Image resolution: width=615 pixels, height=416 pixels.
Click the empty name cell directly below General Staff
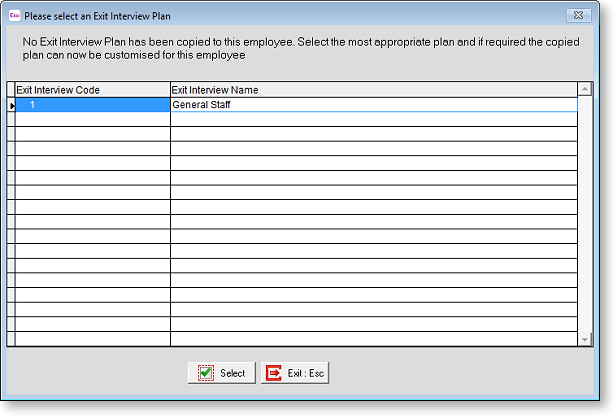click(x=374, y=119)
